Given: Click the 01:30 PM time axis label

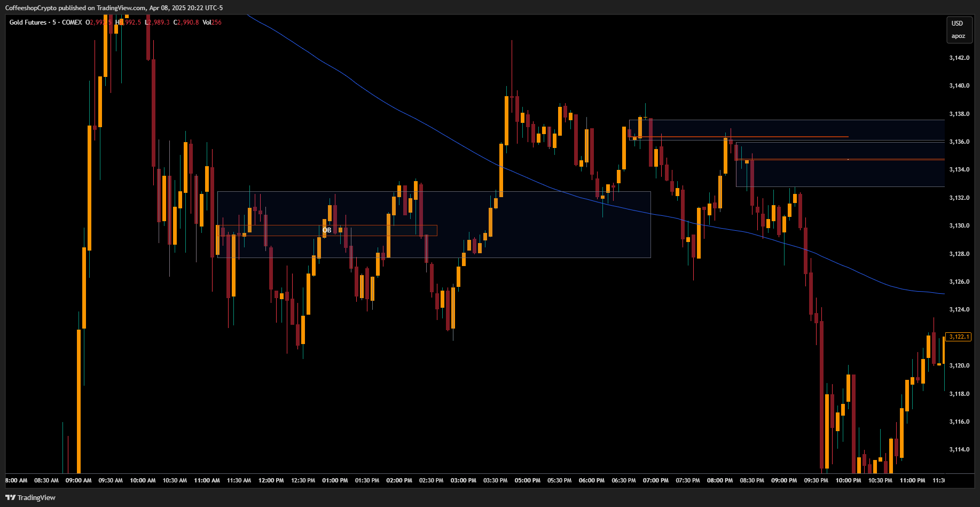Looking at the screenshot, I should click(x=367, y=480).
